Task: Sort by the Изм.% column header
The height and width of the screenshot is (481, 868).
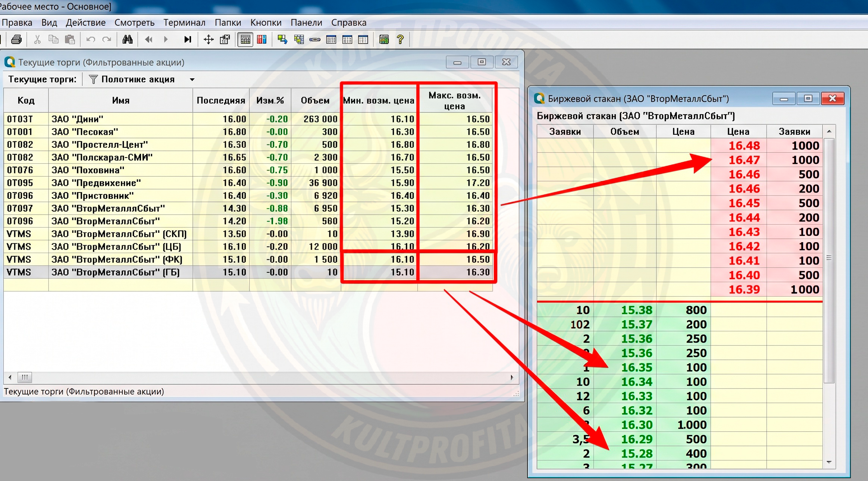Action: coord(270,100)
